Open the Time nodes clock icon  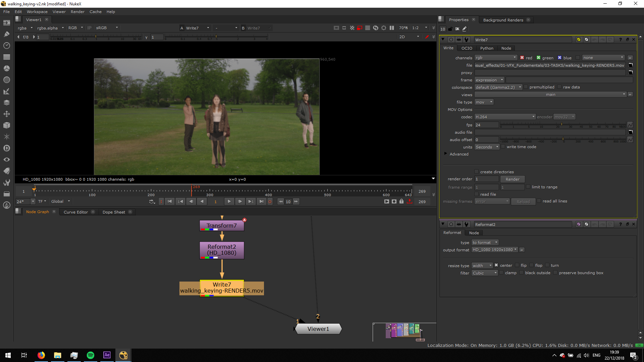(x=6, y=46)
